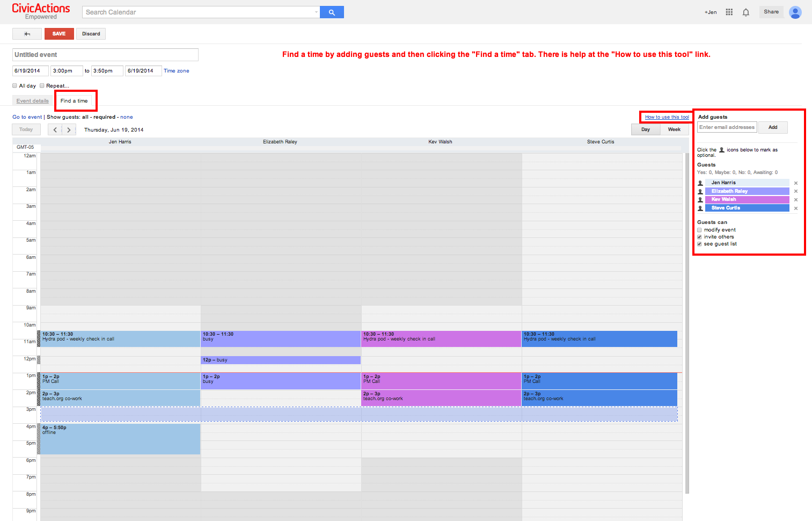Remove Kev Walsh using the x icon
The image size is (812, 521).
796,199
